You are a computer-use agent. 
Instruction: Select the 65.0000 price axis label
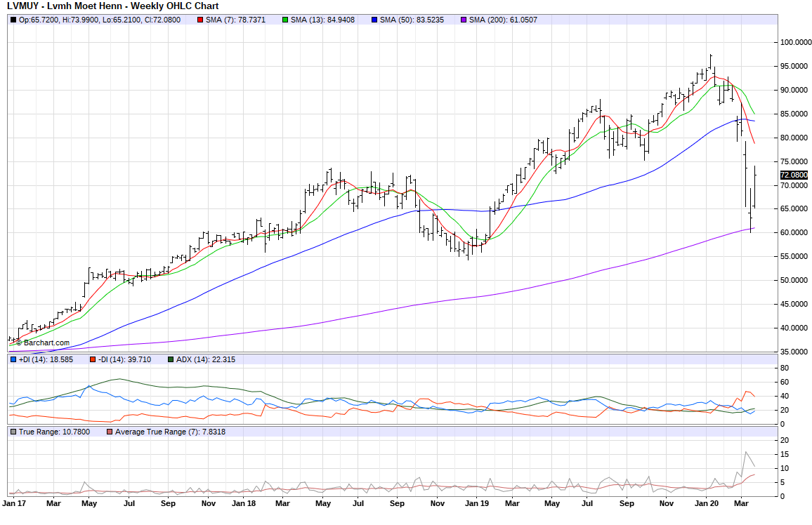coord(794,209)
